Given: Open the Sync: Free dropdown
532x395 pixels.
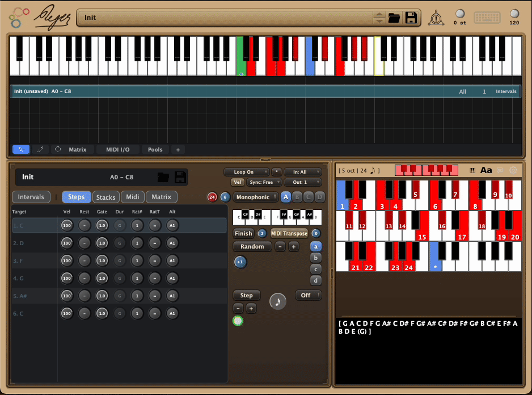Looking at the screenshot, I should point(264,182).
